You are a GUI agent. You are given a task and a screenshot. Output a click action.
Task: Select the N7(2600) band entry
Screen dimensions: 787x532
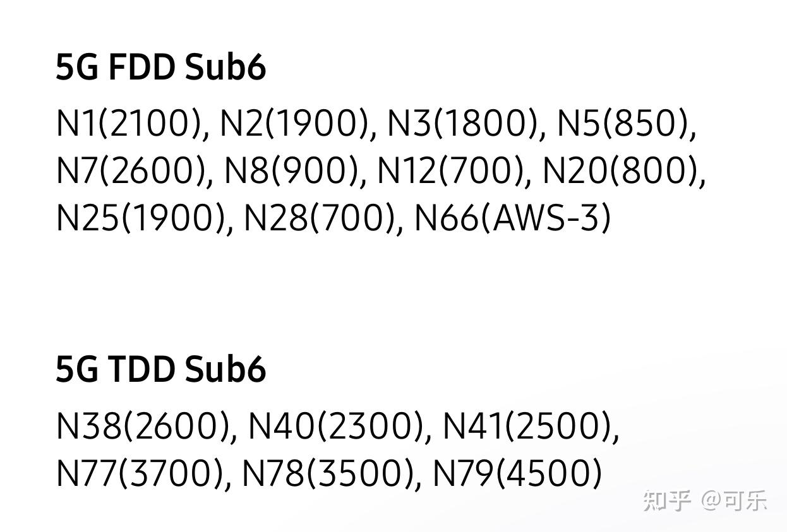click(131, 170)
